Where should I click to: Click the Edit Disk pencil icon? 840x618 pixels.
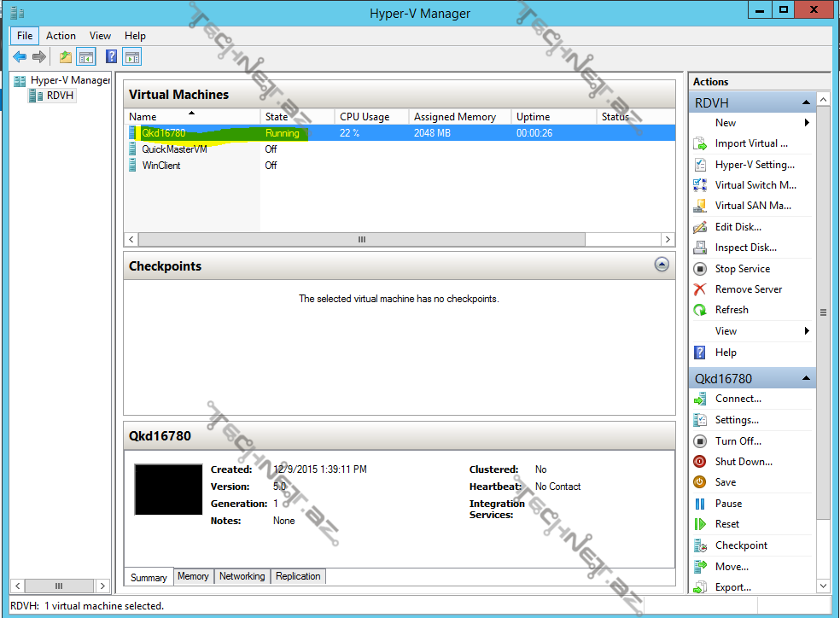[700, 227]
